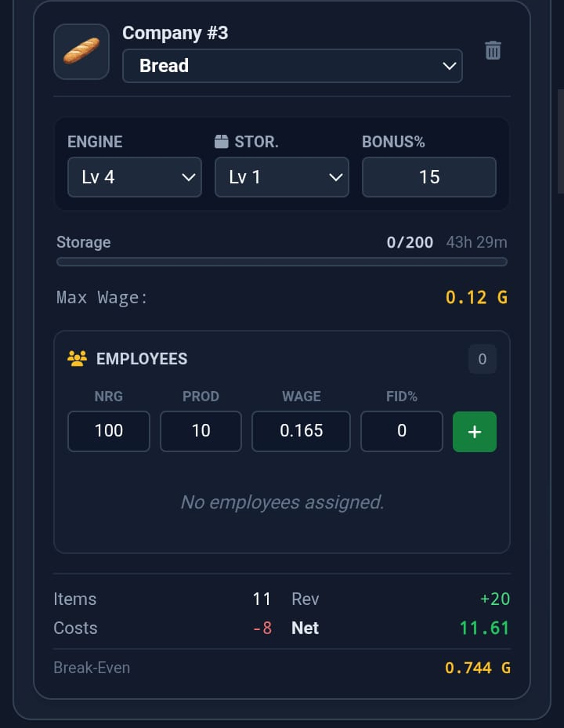Image resolution: width=564 pixels, height=728 pixels.
Task: Click the storage box icon
Action: (x=222, y=141)
